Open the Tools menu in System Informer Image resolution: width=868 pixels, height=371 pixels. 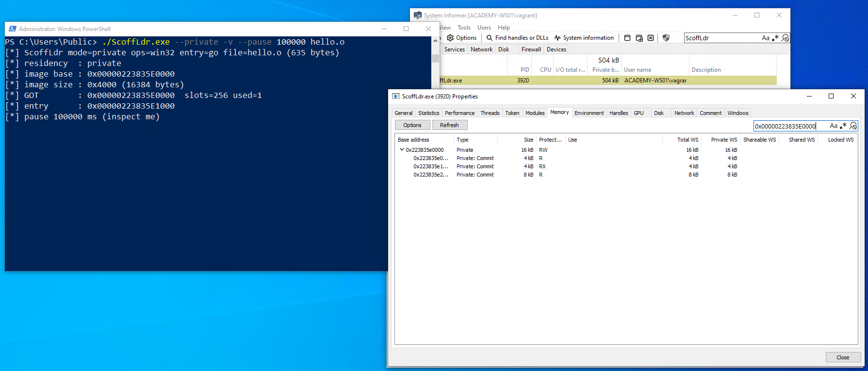(464, 28)
